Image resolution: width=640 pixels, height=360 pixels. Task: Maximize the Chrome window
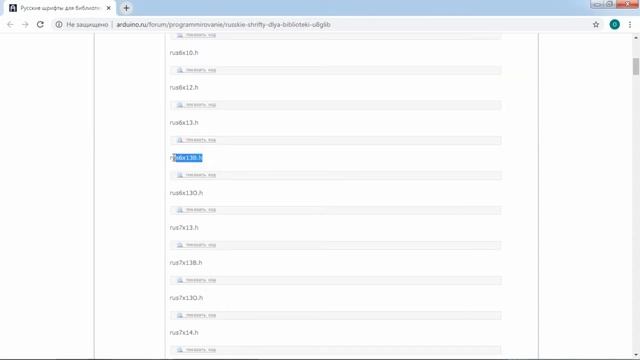[x=609, y=4]
